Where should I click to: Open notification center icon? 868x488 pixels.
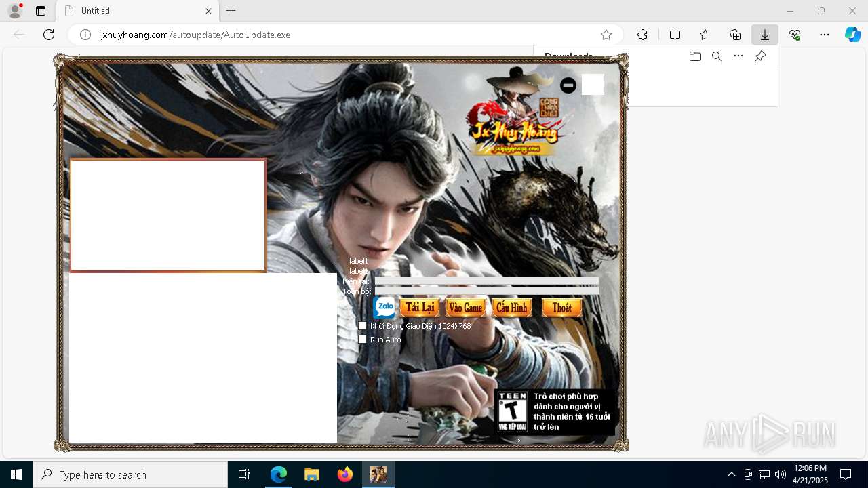(x=846, y=474)
